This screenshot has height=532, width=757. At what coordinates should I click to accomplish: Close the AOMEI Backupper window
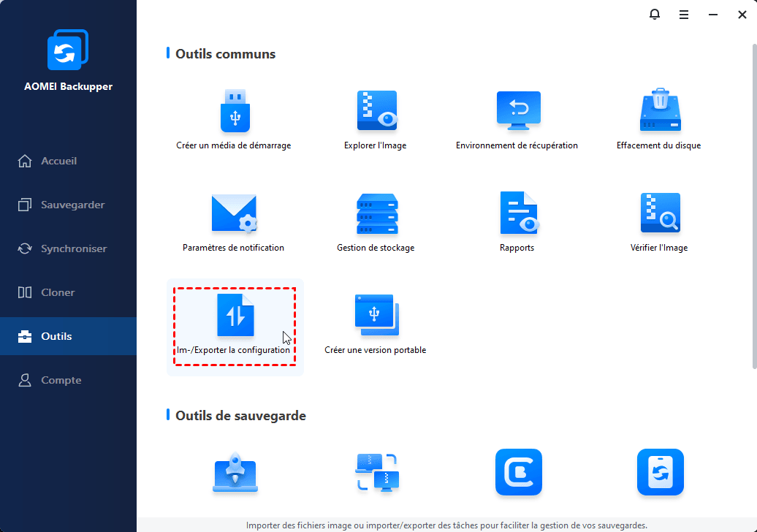(742, 15)
